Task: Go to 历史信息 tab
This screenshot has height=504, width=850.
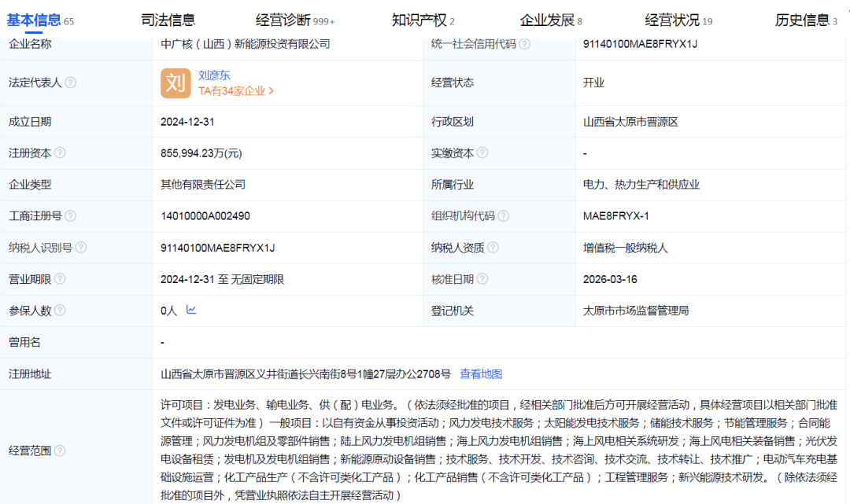Action: (802, 20)
